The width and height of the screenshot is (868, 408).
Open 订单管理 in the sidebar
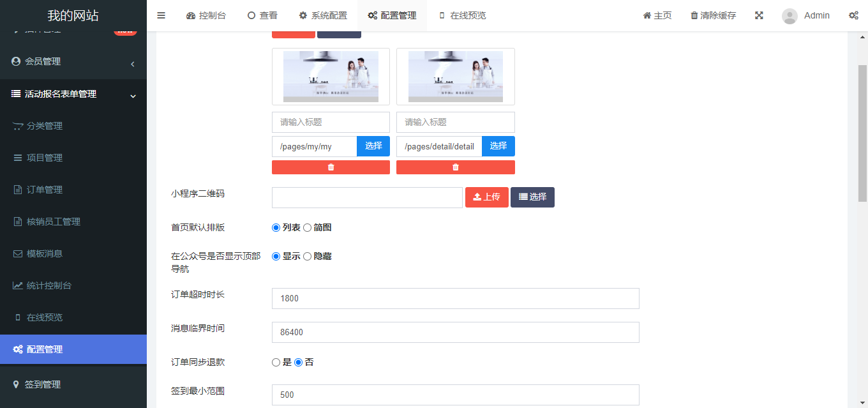coord(45,190)
